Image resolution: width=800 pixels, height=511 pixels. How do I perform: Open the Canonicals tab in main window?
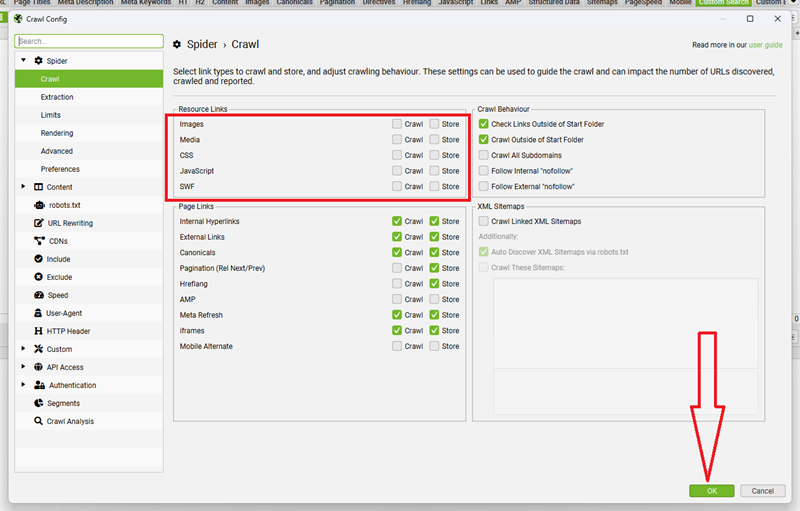[294, 3]
